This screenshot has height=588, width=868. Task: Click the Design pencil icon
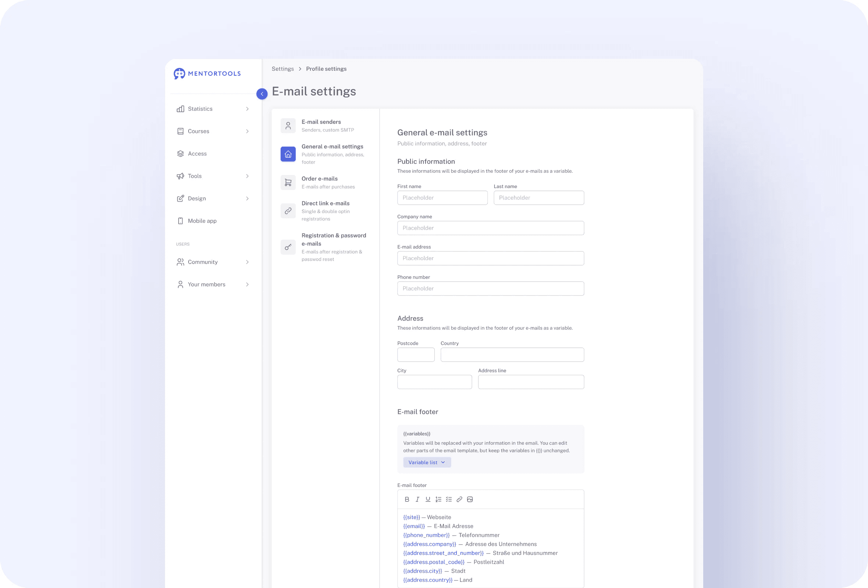click(180, 198)
